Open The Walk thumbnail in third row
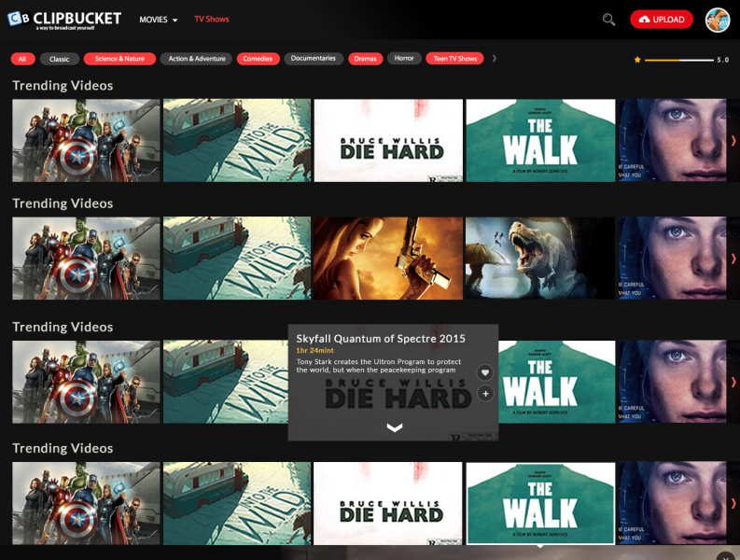Image resolution: width=740 pixels, height=560 pixels. (x=557, y=382)
